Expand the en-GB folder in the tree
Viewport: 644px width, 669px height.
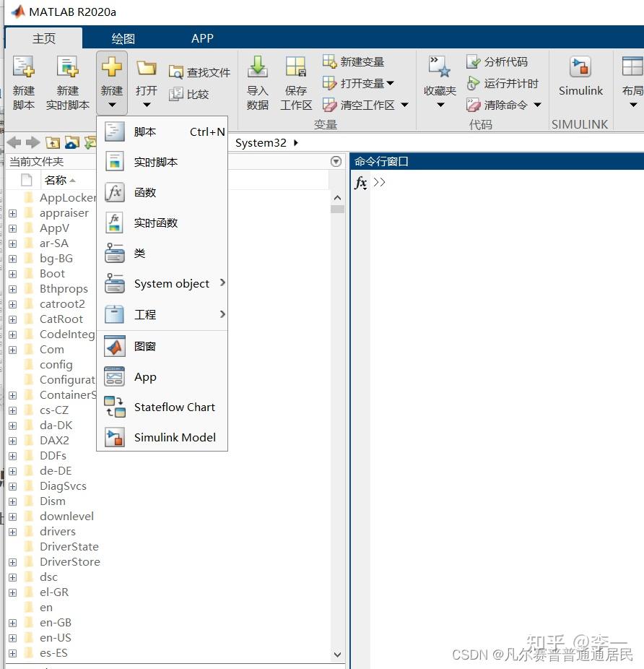13,622
